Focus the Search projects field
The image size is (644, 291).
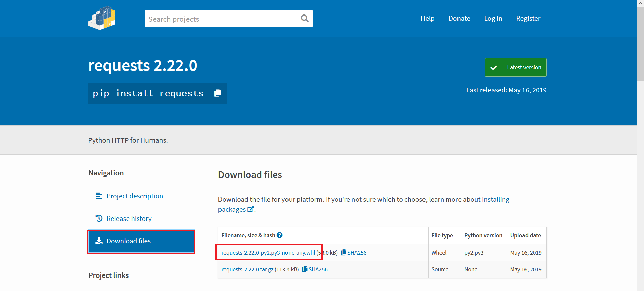229,19
